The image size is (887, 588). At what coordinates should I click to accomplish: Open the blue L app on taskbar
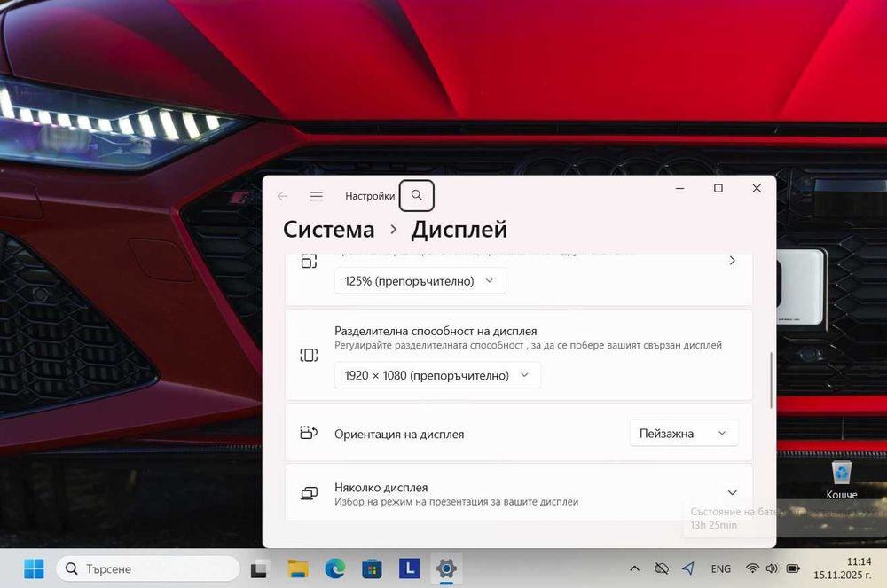tap(409, 568)
